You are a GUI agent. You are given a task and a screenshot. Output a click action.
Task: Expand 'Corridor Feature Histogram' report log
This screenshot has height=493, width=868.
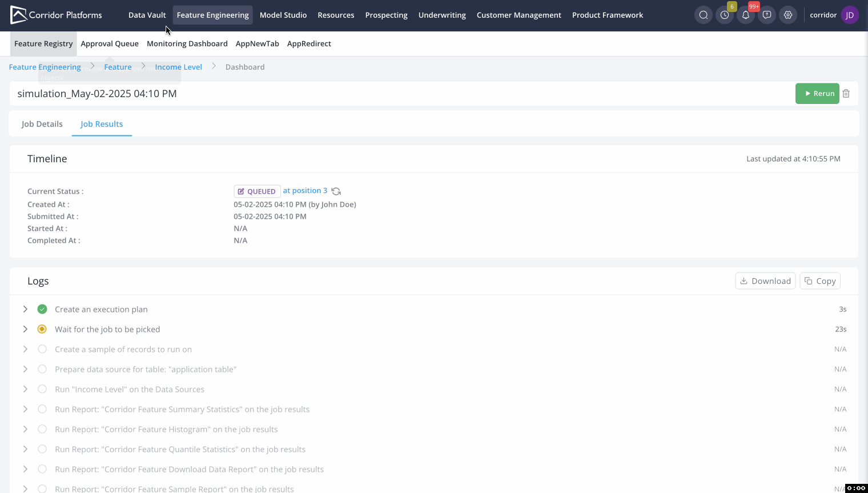pos(25,429)
